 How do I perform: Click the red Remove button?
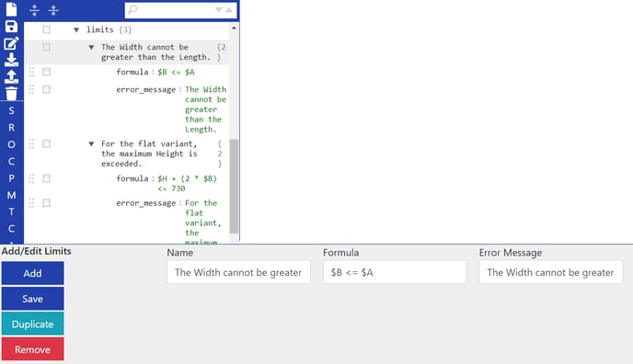[33, 349]
